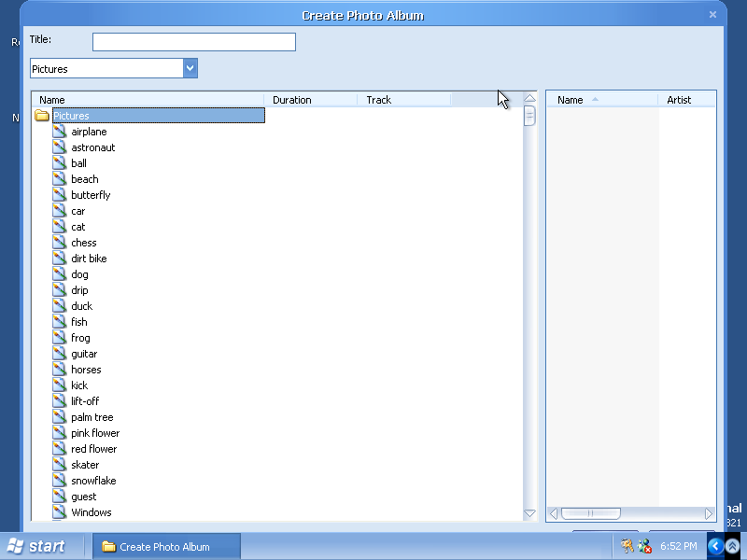Click the dirt bike picture file icon

point(60,259)
